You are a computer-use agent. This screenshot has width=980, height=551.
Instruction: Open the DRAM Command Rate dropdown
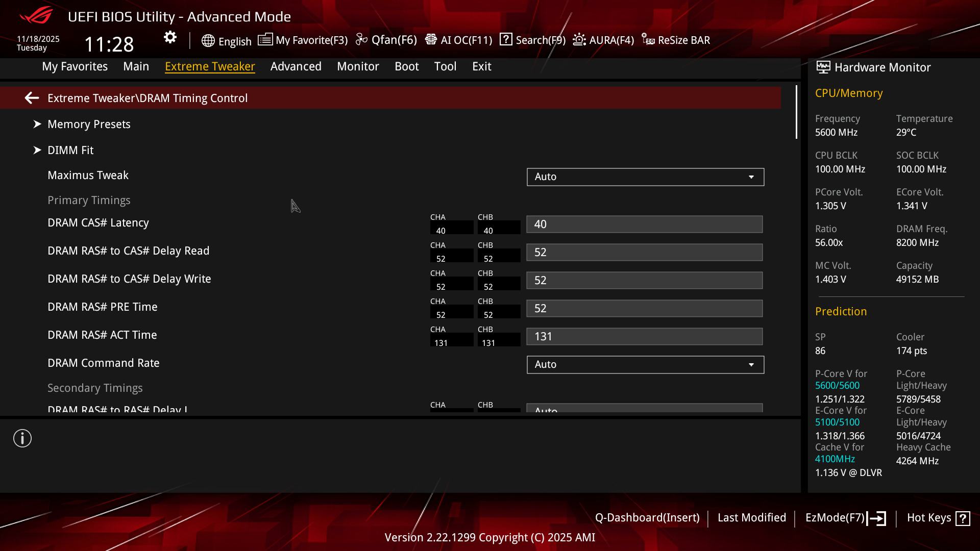click(645, 365)
